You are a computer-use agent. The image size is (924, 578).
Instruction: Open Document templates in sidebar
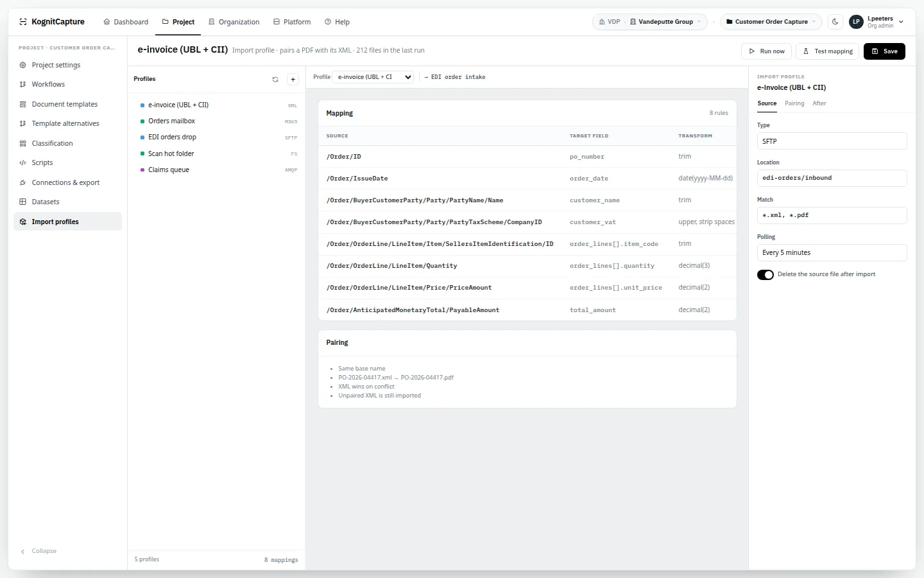67,104
